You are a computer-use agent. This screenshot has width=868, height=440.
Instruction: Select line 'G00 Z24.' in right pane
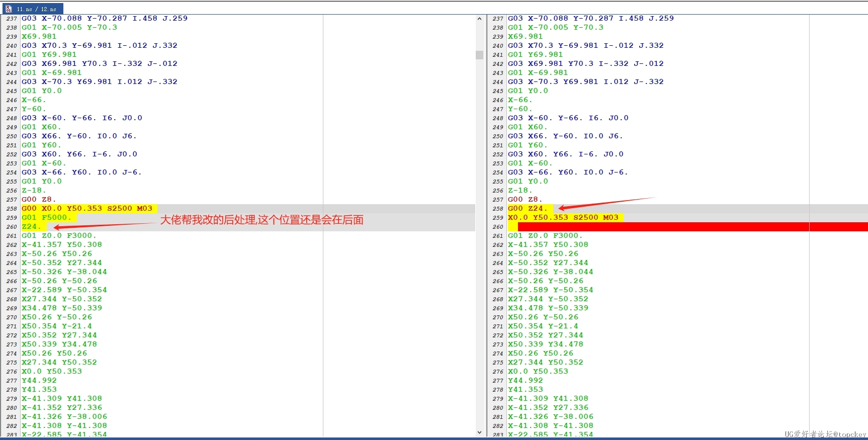pyautogui.click(x=528, y=209)
